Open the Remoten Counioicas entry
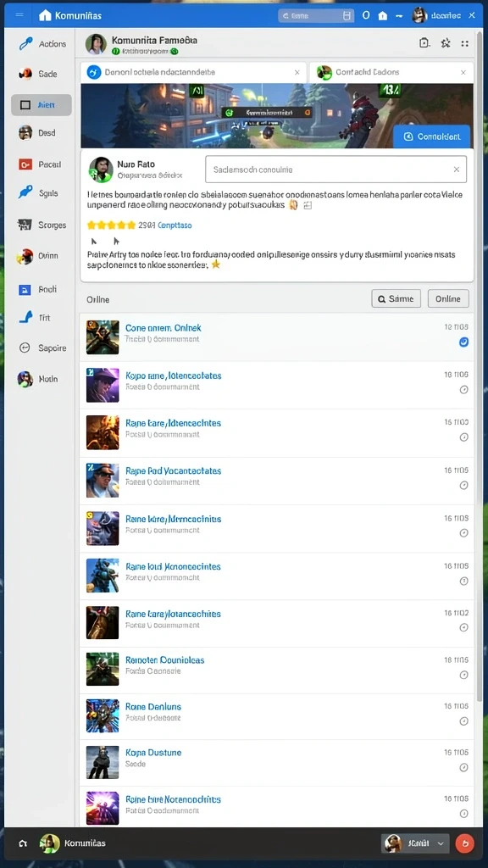488x868 pixels. click(277, 670)
